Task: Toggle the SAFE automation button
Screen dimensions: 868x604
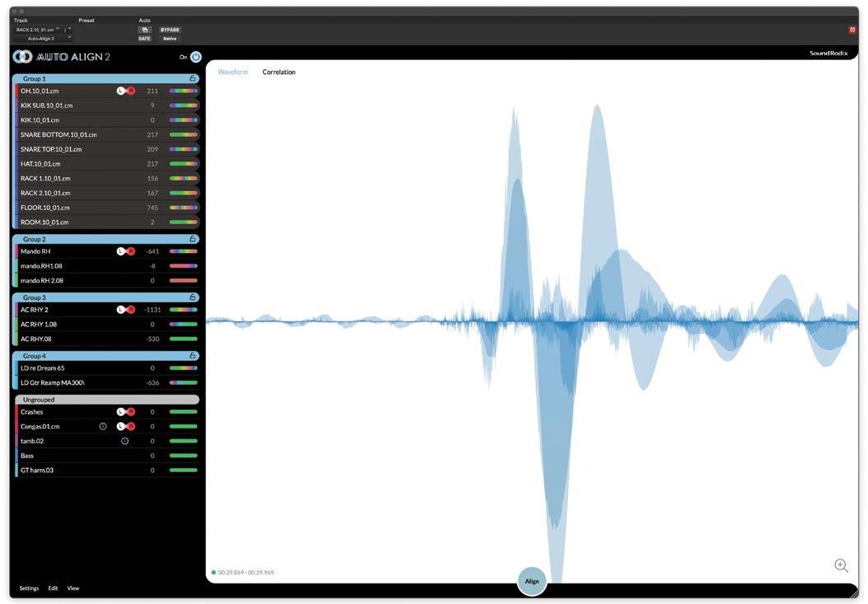Action: [x=144, y=39]
